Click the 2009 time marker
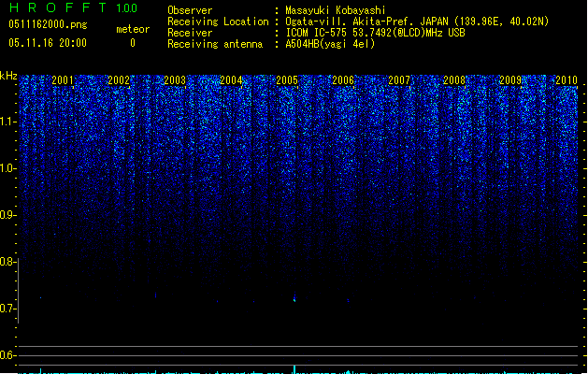 point(510,79)
